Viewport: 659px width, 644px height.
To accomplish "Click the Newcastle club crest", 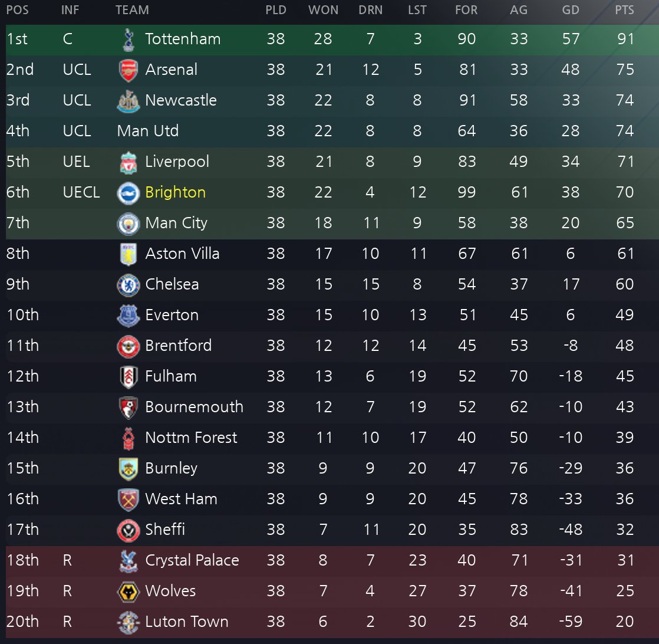I will [x=128, y=101].
